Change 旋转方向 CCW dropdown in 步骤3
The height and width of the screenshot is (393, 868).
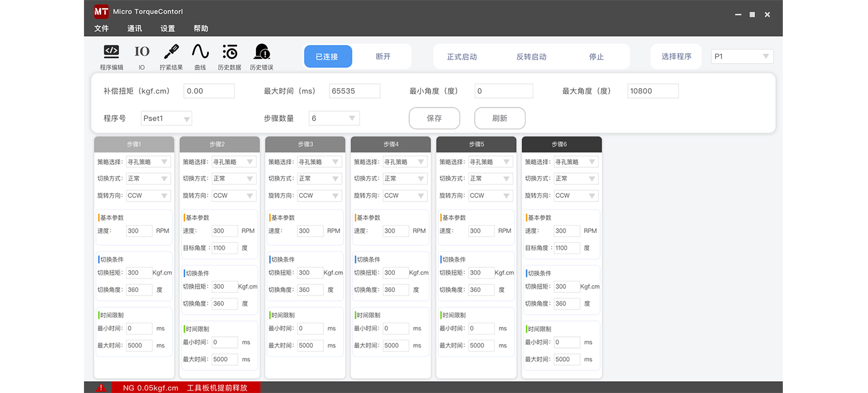coord(319,196)
